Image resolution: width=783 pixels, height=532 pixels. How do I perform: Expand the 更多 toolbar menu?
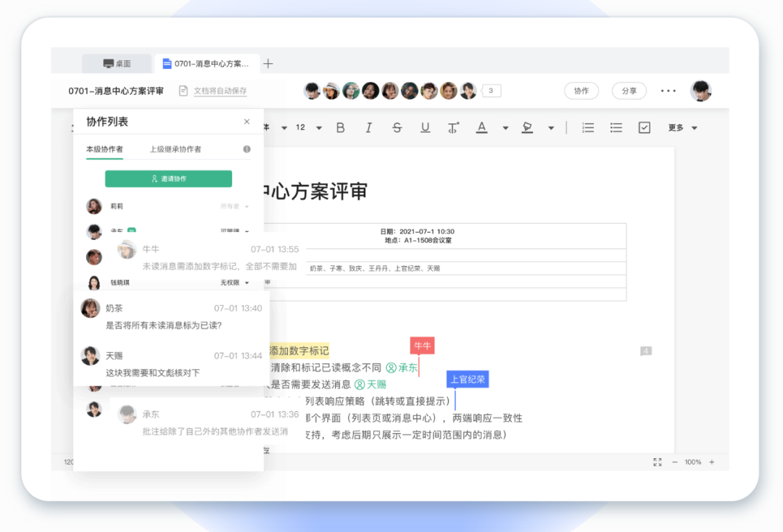682,128
